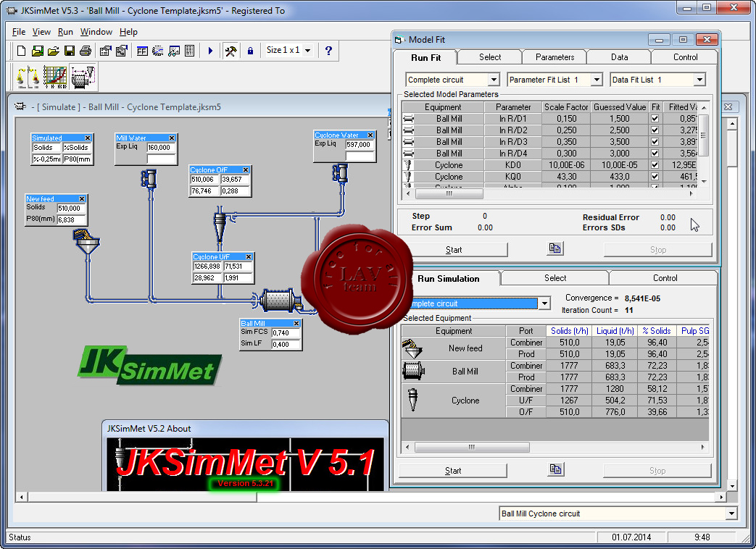Expand the Data Fit List 1 dropdown
This screenshot has height=549, width=756.
point(699,80)
